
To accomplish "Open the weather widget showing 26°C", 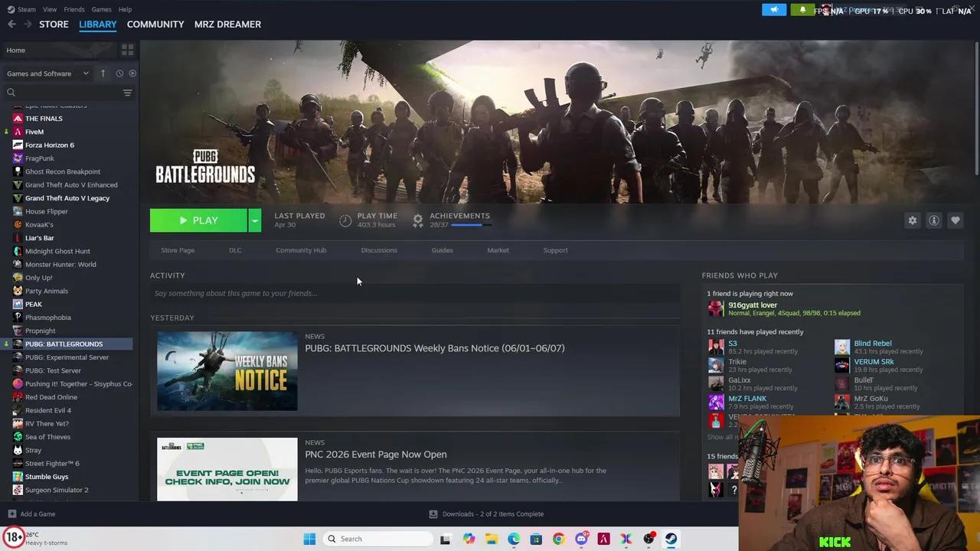I will pyautogui.click(x=36, y=539).
